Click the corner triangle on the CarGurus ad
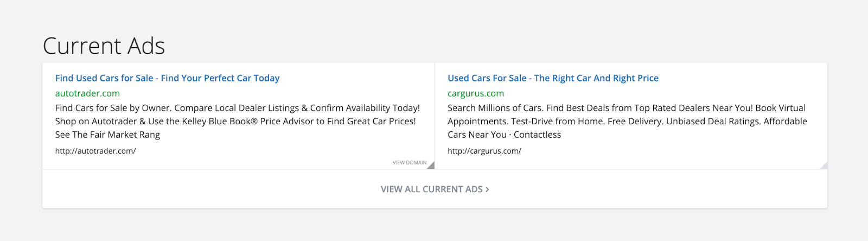Viewport: 868px width, 241px height. (x=824, y=166)
